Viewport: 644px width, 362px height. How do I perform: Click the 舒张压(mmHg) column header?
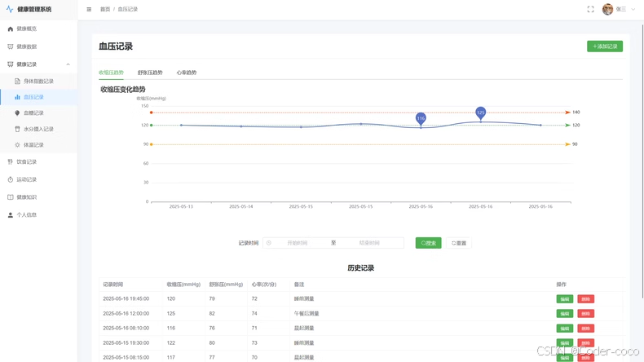pos(226,285)
